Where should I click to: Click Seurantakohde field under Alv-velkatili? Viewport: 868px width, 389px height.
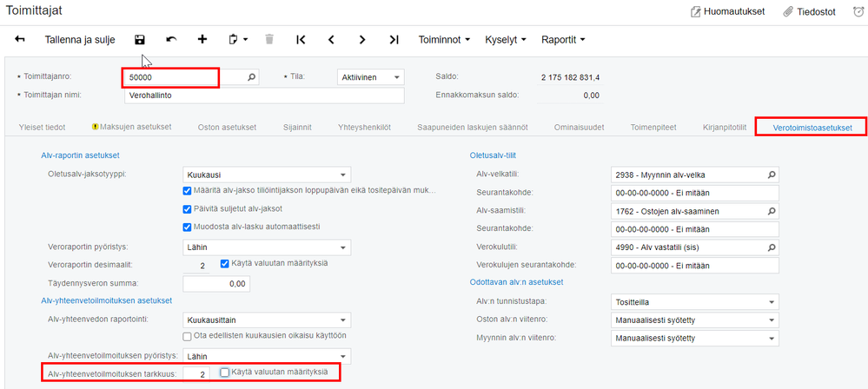click(x=695, y=193)
